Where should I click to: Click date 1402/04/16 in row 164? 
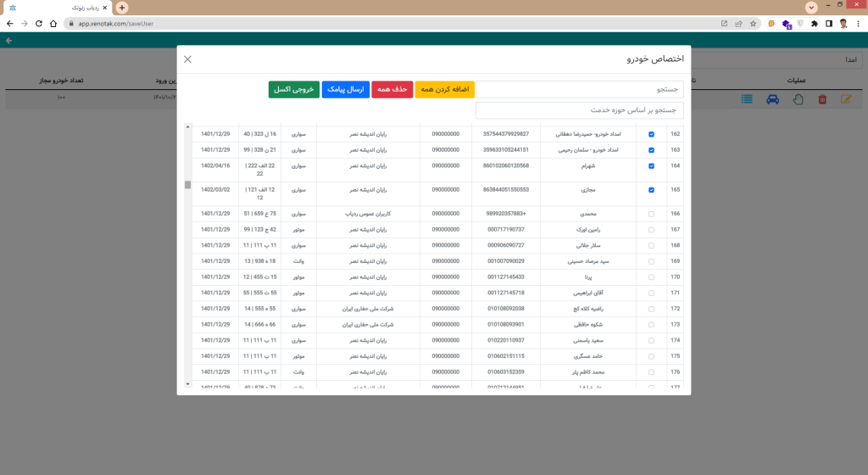click(215, 165)
